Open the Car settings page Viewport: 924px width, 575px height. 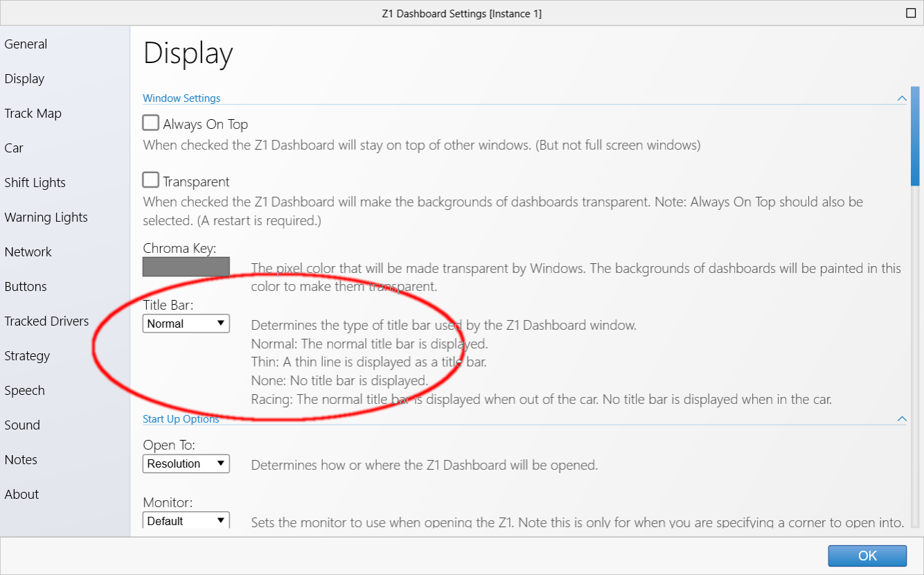click(x=14, y=148)
